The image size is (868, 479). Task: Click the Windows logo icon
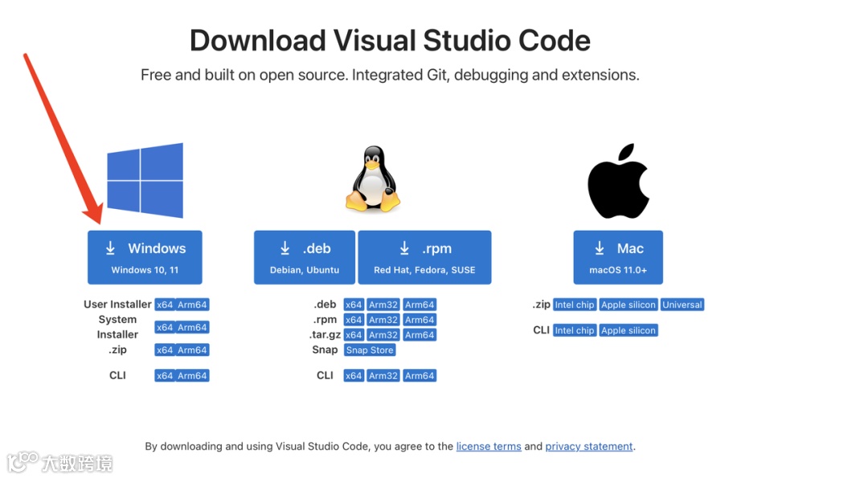[x=145, y=180]
